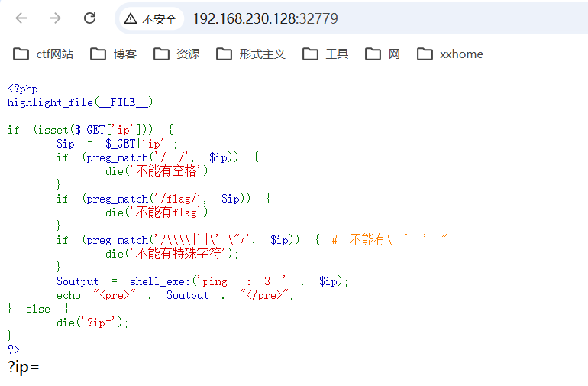This screenshot has width=588, height=386.
Task: Click the $ip = $_GET['ip']; line
Action: 117,144
